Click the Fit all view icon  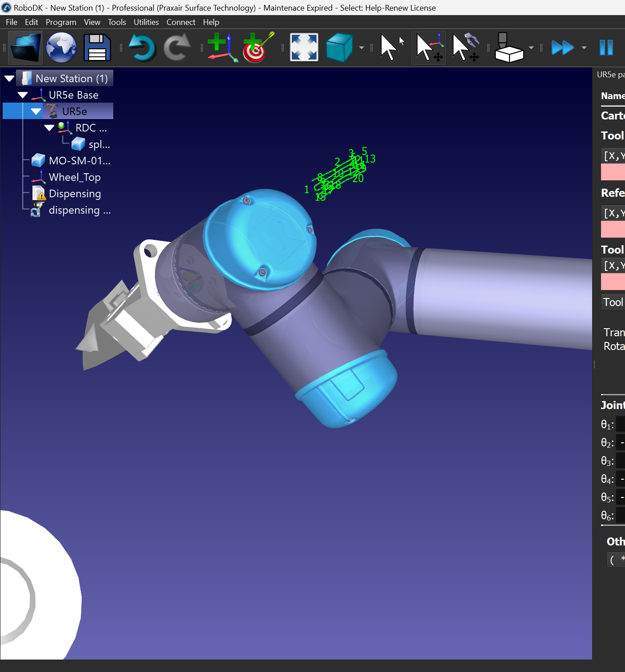click(304, 48)
